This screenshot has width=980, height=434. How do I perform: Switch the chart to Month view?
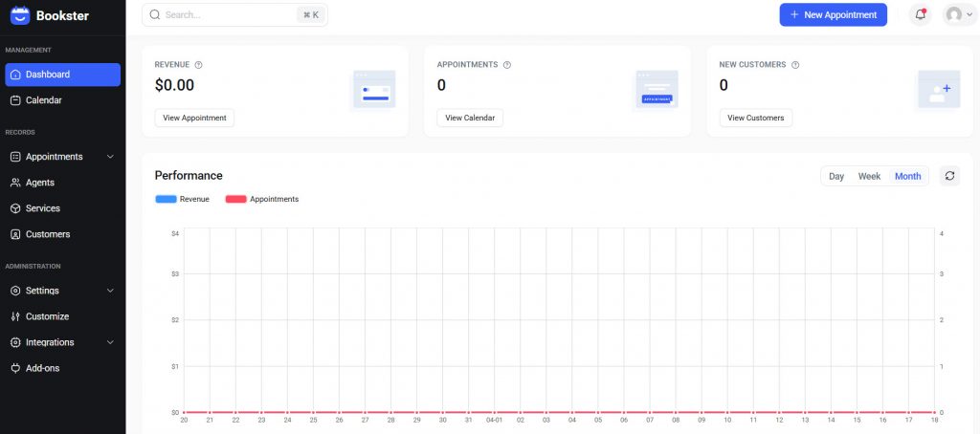tap(907, 176)
